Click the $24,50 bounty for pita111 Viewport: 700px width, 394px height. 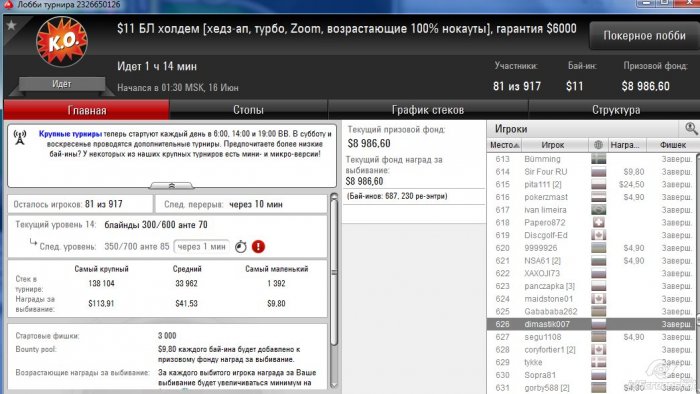click(x=631, y=184)
